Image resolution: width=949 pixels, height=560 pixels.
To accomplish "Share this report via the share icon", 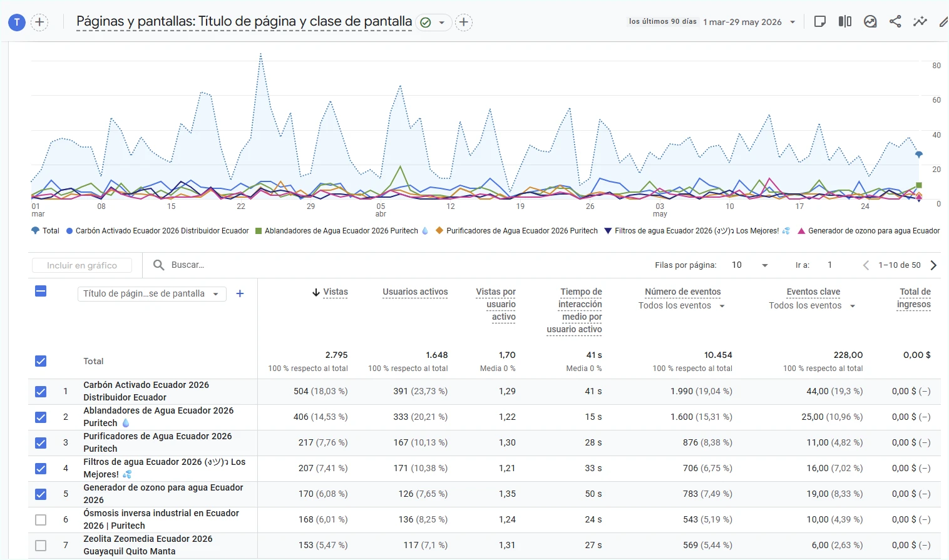I will [895, 21].
